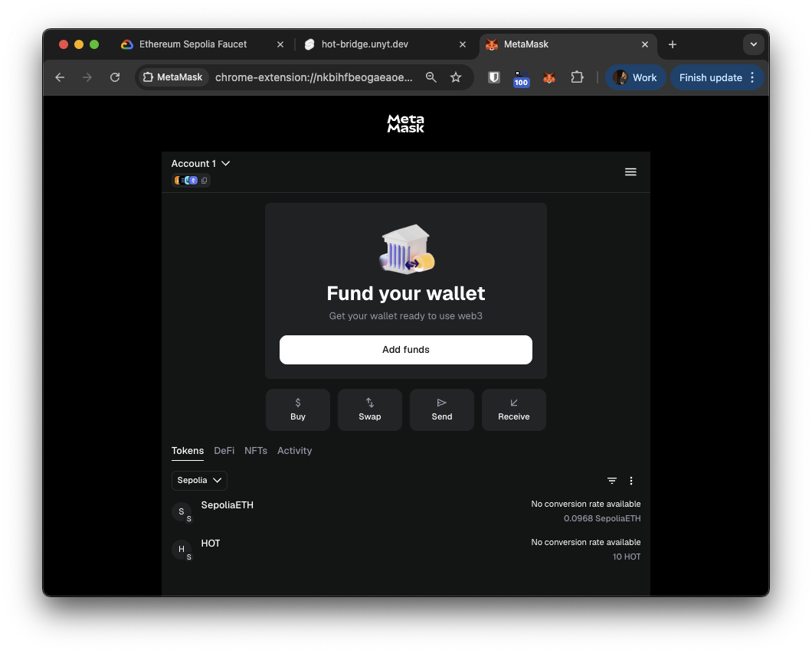The height and width of the screenshot is (653, 812).
Task: Switch to the Activity tab
Action: (x=294, y=451)
